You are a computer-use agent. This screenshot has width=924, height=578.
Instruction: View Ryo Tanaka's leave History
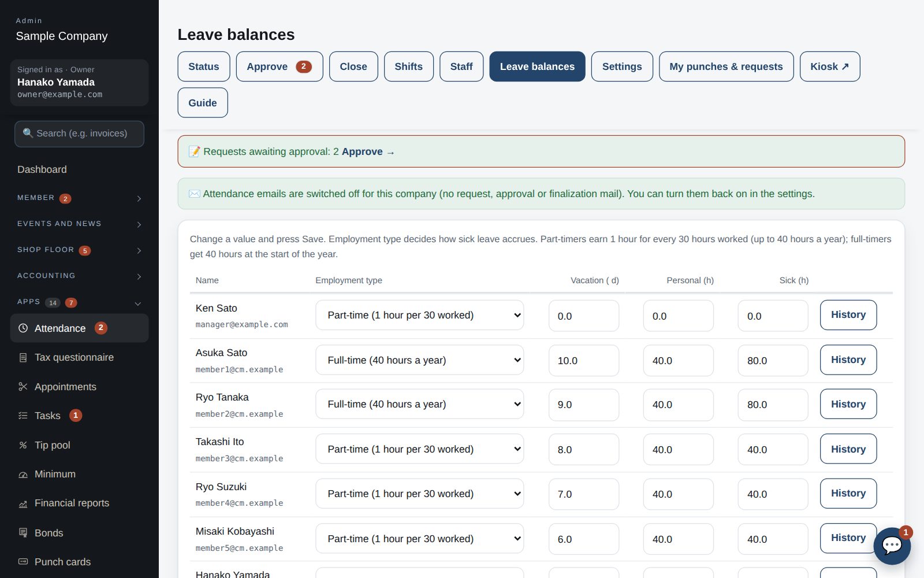848,404
